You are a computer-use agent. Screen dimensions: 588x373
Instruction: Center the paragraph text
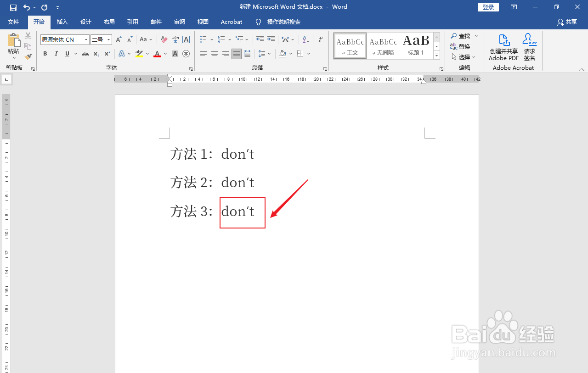coord(215,54)
